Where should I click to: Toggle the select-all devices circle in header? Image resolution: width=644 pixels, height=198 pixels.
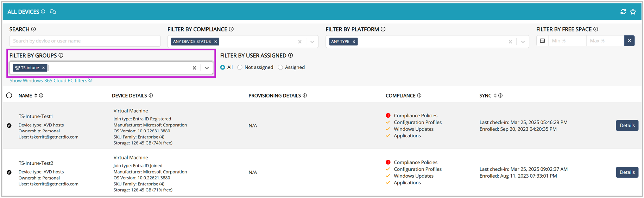(x=9, y=95)
